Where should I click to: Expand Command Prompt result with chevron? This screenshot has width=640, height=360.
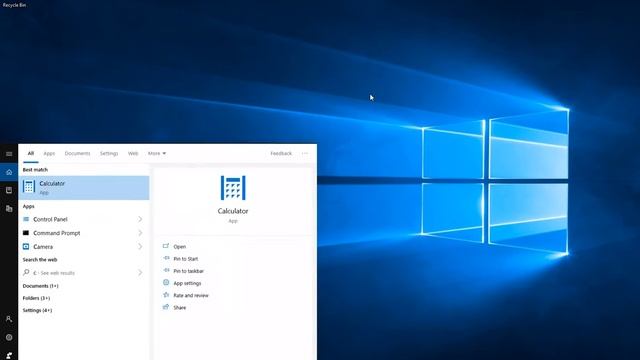(140, 233)
